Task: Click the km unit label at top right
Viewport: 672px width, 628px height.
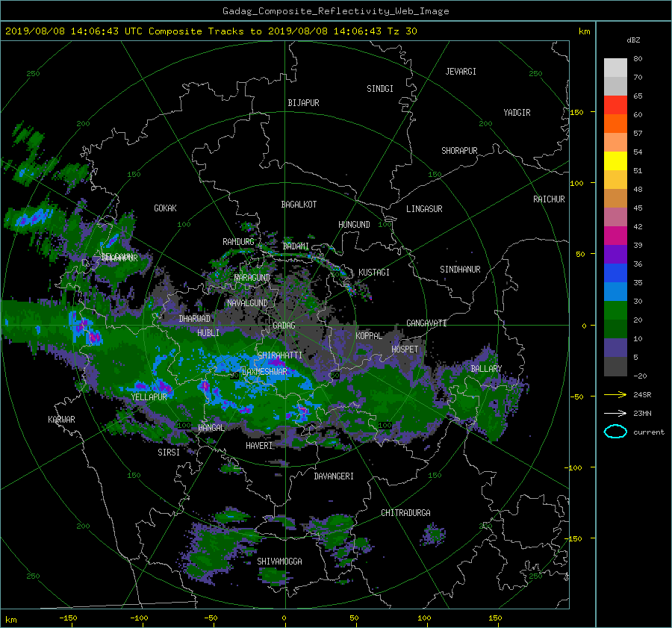Action: [584, 31]
